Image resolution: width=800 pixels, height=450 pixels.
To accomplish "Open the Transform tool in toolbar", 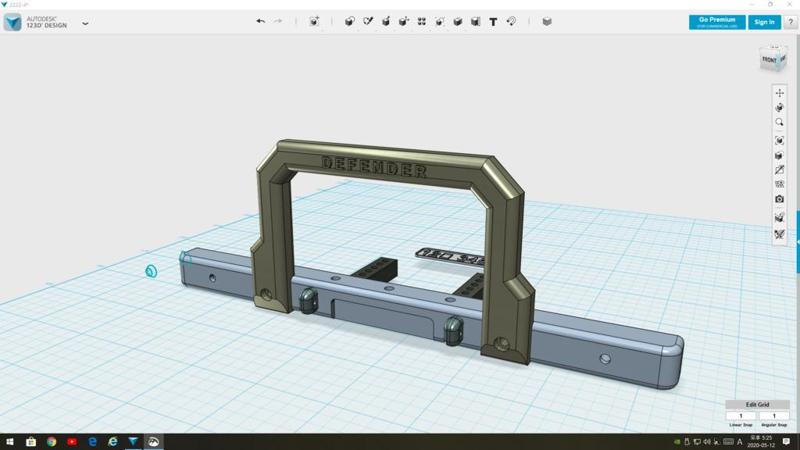I will tap(314, 21).
